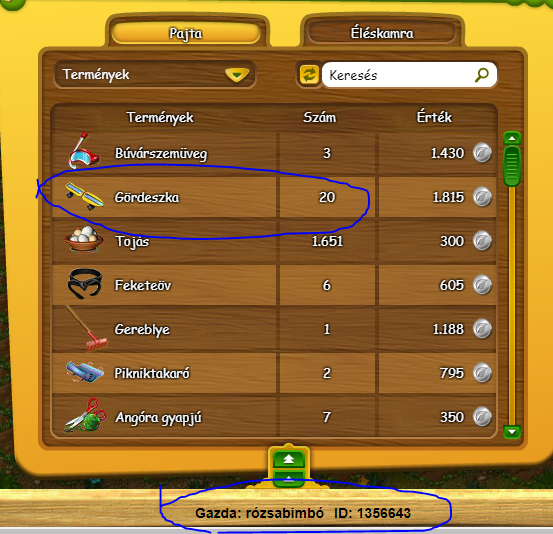The image size is (553, 534).
Task: Click the scrollbar down arrow
Action: pos(512,431)
